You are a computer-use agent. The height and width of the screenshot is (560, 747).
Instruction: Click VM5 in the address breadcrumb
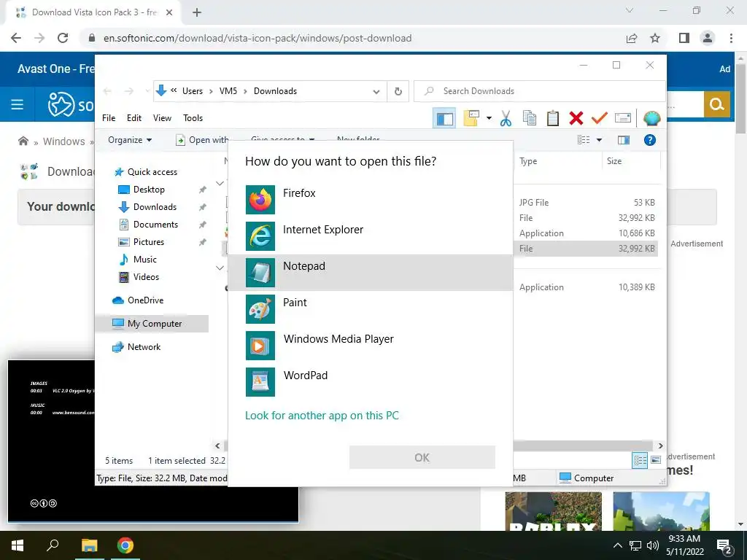(228, 91)
